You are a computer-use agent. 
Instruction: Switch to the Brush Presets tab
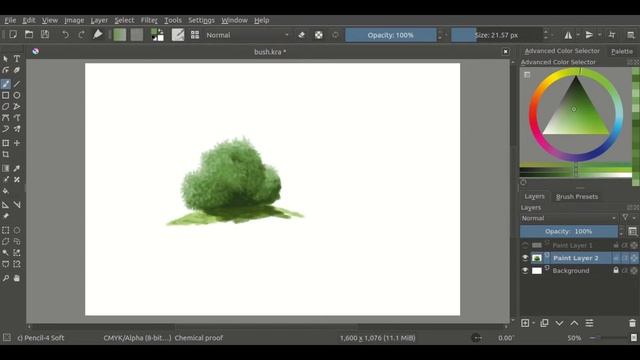(577, 196)
